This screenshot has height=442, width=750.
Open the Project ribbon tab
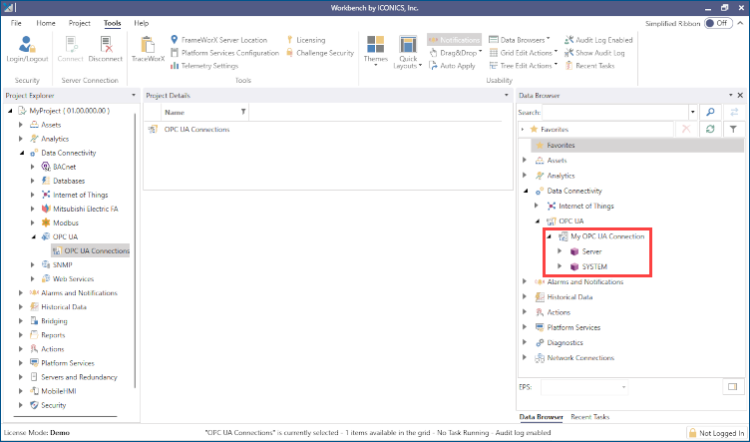click(79, 22)
